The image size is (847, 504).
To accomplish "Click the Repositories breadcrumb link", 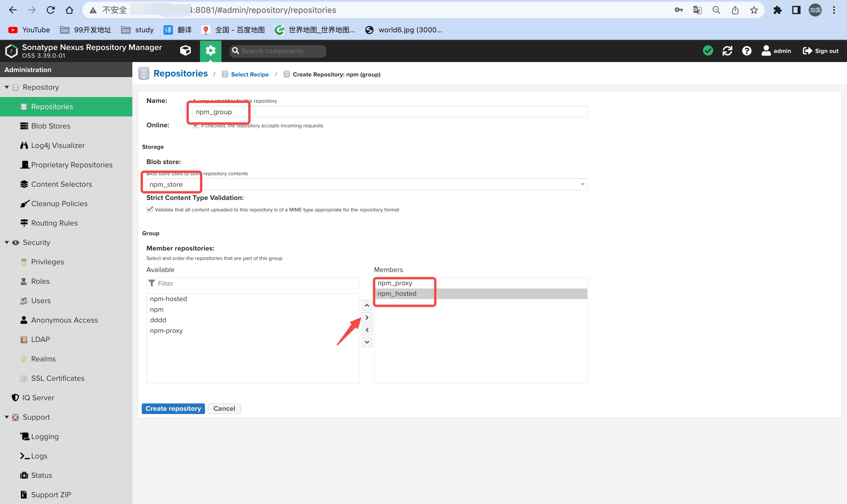I will pyautogui.click(x=180, y=73).
